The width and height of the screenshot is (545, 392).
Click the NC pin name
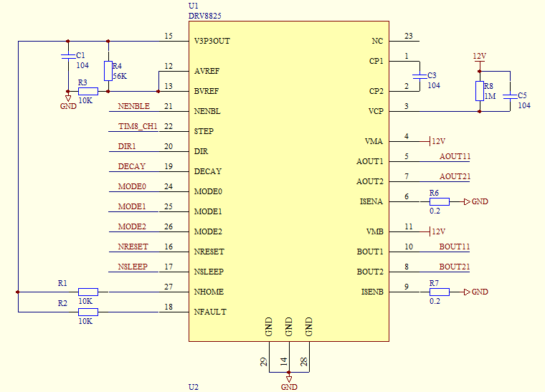point(377,41)
